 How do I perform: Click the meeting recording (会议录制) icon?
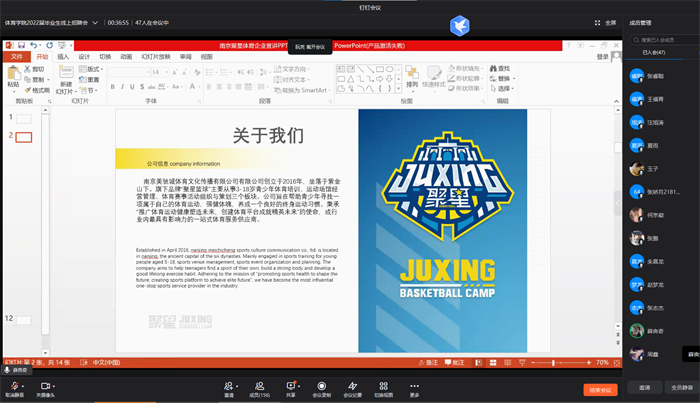point(321,386)
